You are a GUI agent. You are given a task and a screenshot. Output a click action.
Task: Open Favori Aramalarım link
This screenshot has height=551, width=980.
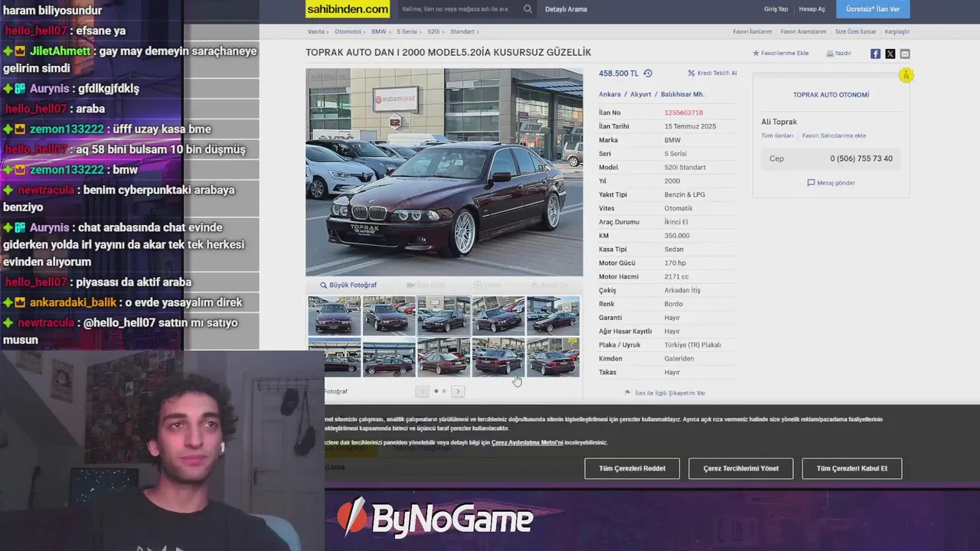(x=803, y=31)
